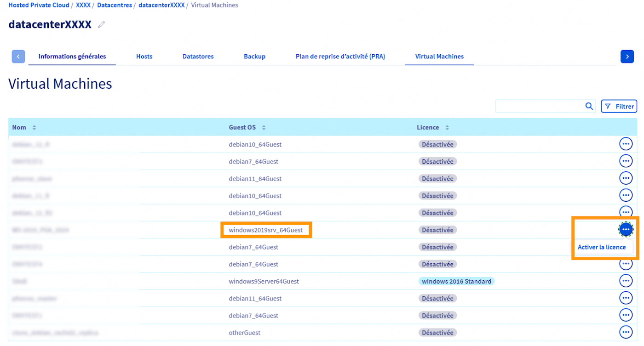Viewport: 644px width, 346px height.
Task: Click the search magnifier icon
Action: [x=589, y=106]
